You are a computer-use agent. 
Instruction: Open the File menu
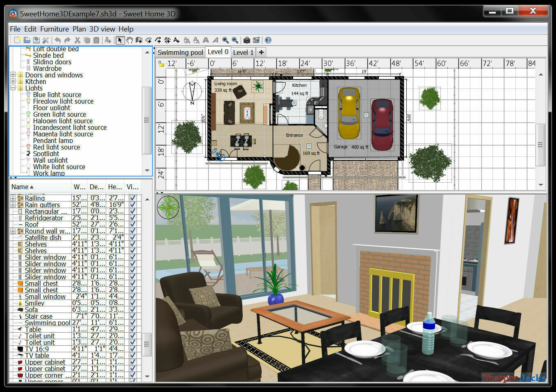15,29
